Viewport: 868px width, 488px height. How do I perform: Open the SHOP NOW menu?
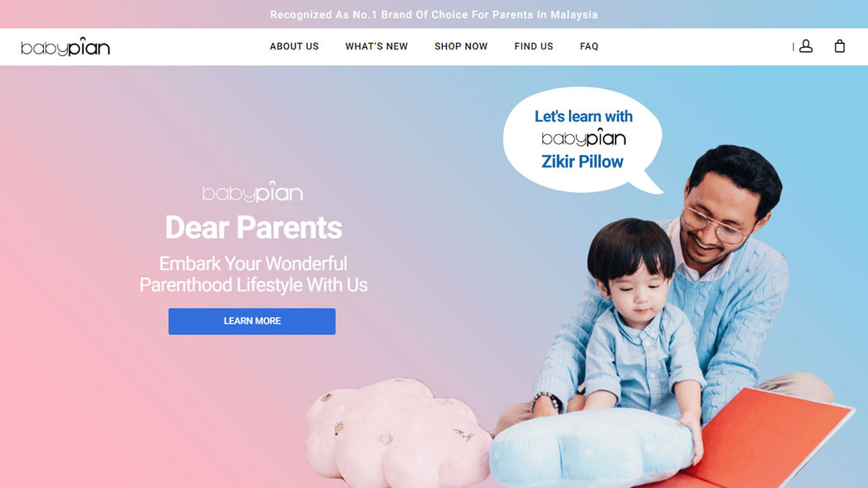click(x=461, y=46)
